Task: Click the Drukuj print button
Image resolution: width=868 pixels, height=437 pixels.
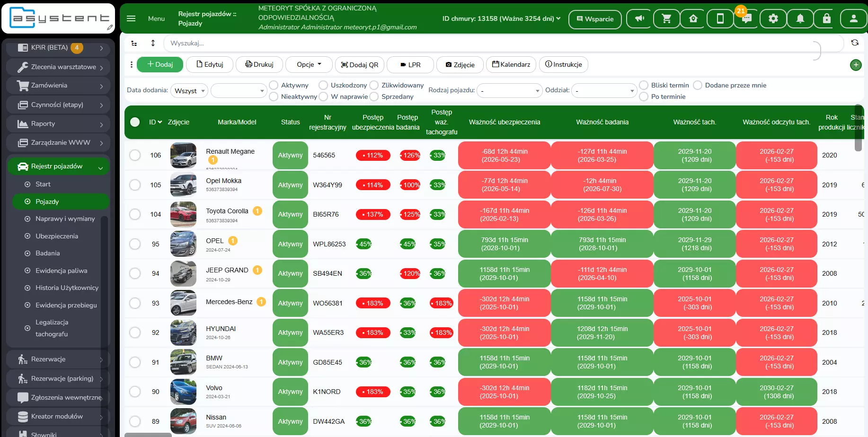Action: click(x=259, y=65)
